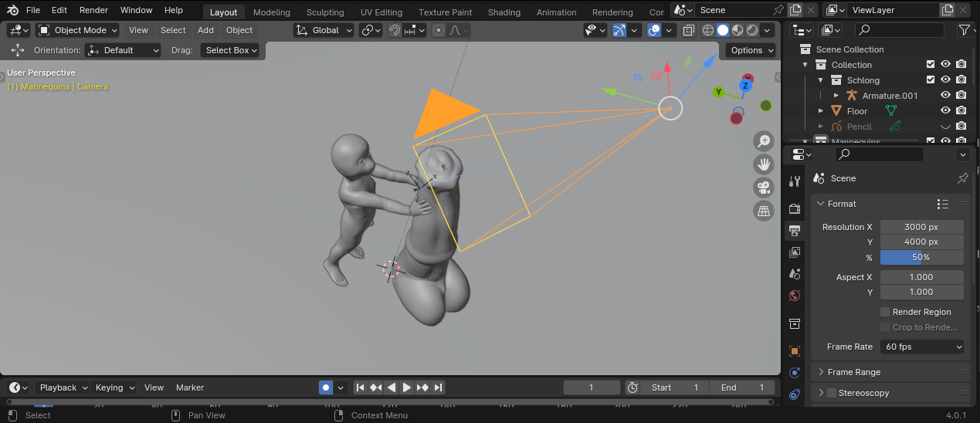Image resolution: width=980 pixels, height=423 pixels.
Task: Hide Armature.001 using its eye icon
Action: pos(945,96)
